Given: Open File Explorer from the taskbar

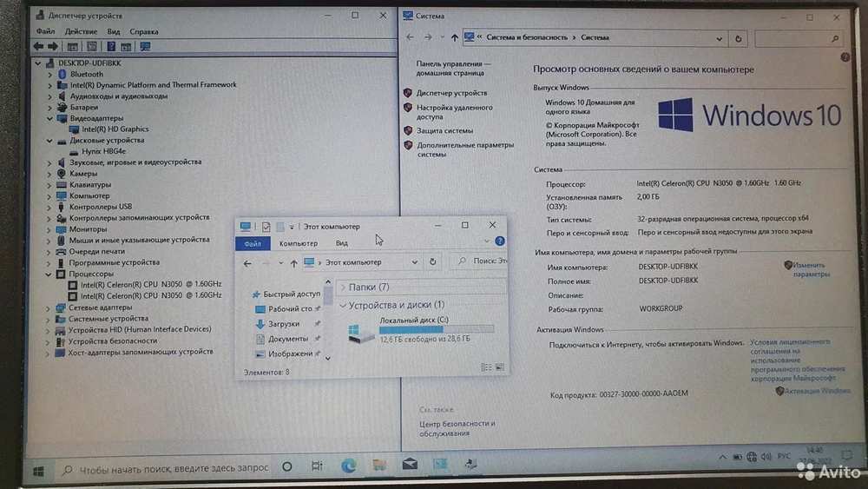Looking at the screenshot, I should click(x=379, y=465).
